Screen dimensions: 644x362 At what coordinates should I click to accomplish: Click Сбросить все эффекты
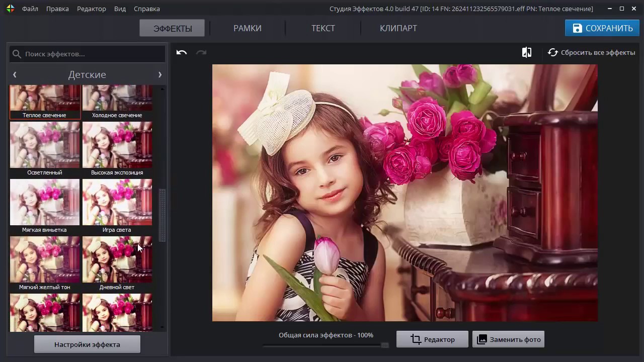pyautogui.click(x=592, y=52)
